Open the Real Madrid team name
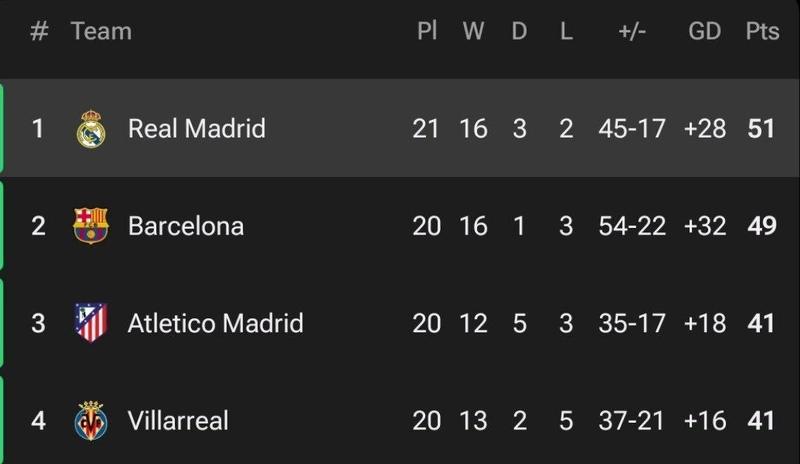The width and height of the screenshot is (800, 464). [x=197, y=129]
